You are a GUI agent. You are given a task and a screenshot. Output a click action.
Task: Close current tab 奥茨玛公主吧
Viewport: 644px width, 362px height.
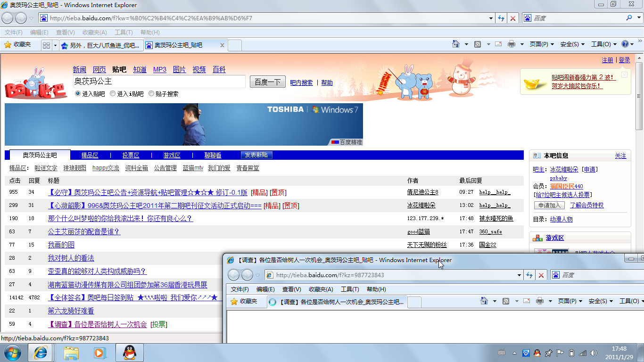222,45
